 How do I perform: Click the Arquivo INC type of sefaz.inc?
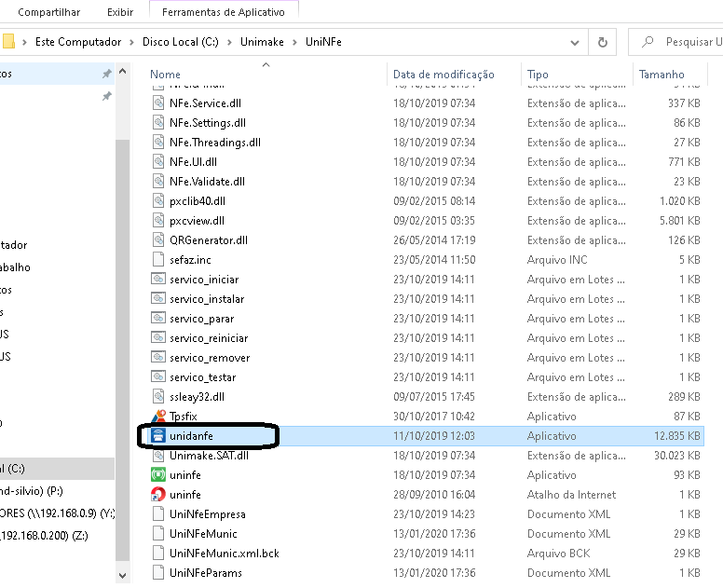557,260
